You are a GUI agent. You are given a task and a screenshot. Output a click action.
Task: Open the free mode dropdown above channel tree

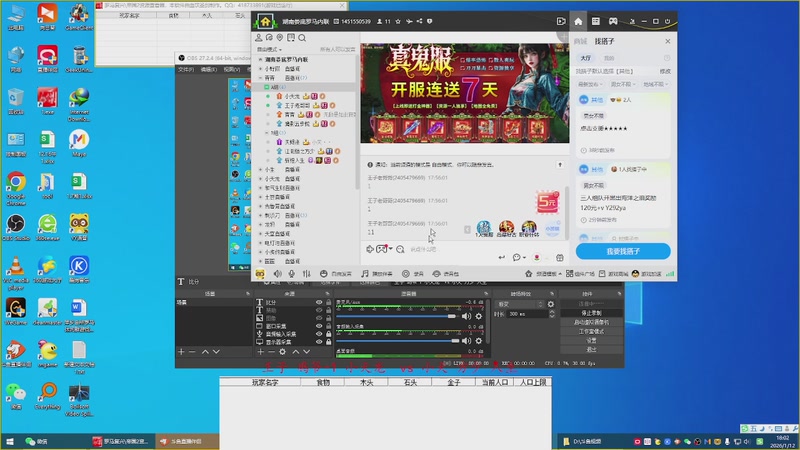(x=269, y=49)
